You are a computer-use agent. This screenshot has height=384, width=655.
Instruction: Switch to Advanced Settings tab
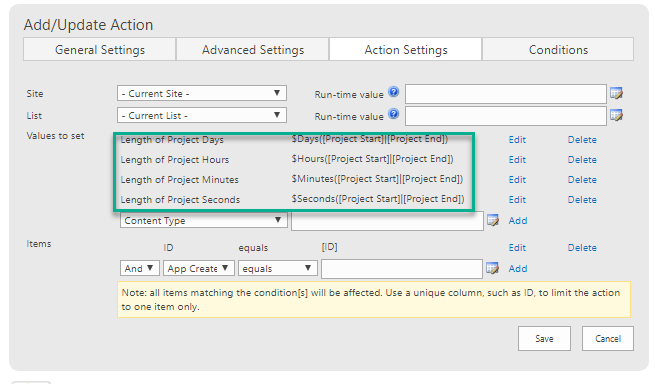coord(253,50)
